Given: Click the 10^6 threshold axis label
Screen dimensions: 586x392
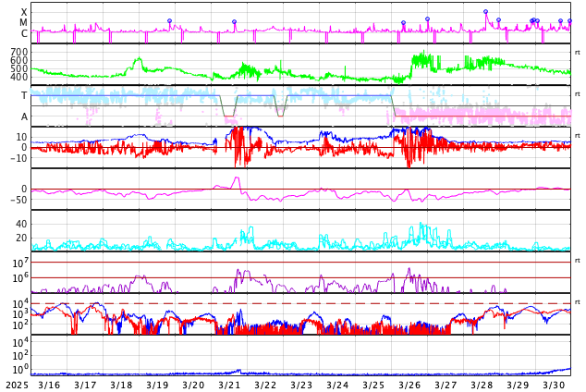Looking at the screenshot, I should (20, 278).
